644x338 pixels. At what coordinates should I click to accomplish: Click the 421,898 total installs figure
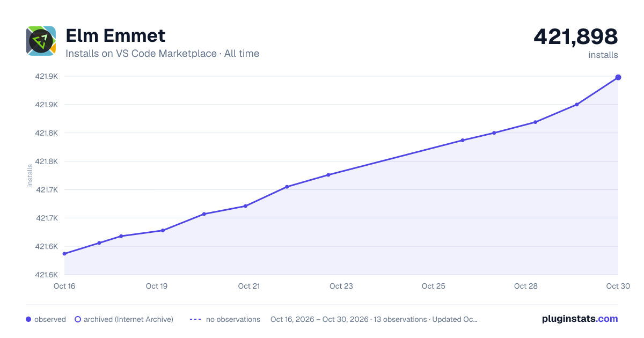pyautogui.click(x=576, y=36)
